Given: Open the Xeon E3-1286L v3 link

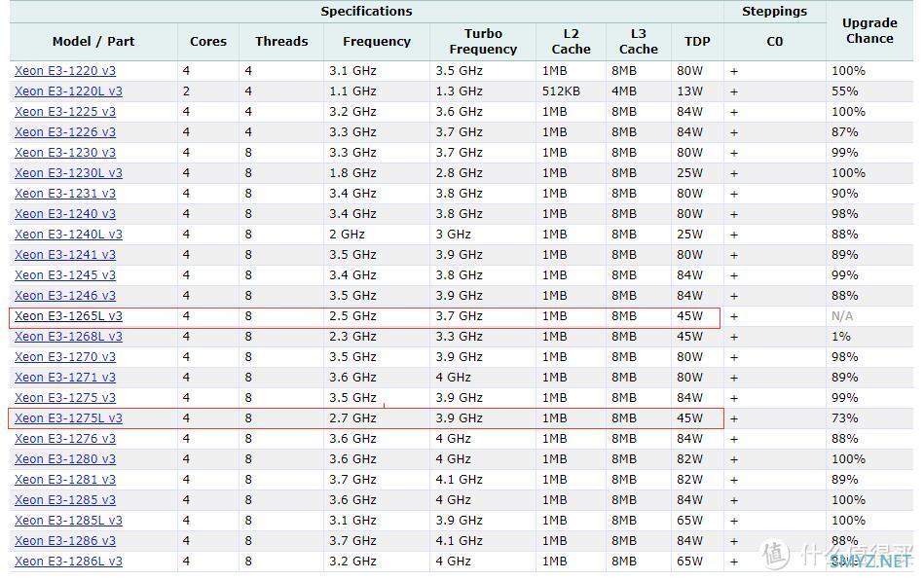Looking at the screenshot, I should 68,561.
